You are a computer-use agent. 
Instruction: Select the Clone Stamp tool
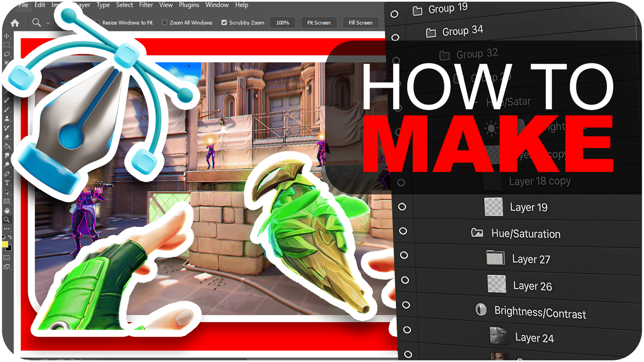coord(7,119)
